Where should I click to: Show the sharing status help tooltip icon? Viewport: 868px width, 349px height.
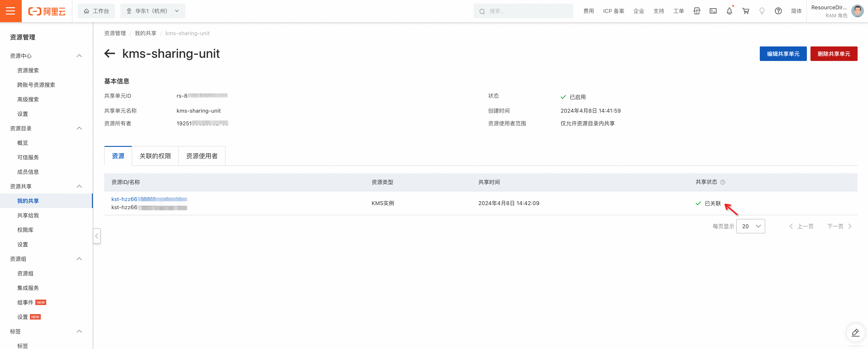tap(722, 182)
